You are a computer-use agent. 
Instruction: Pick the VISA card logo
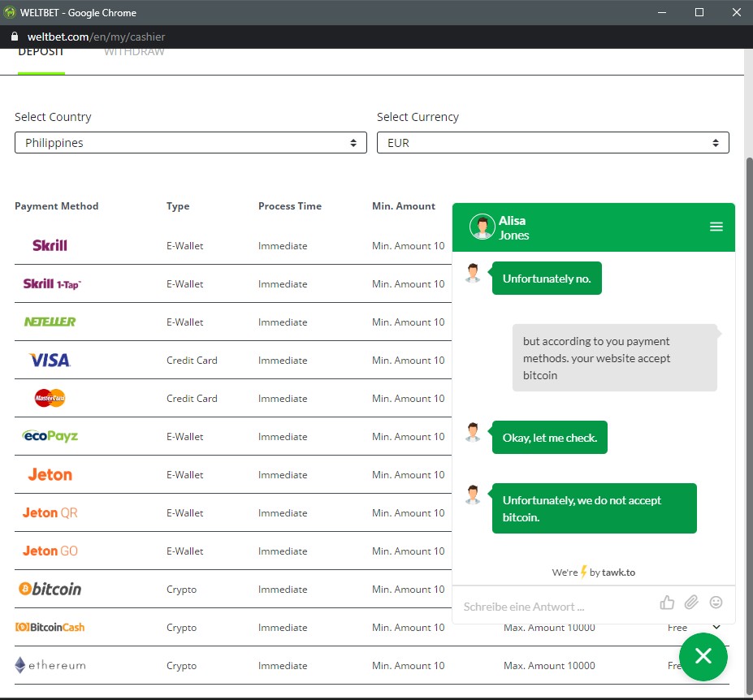pos(50,360)
